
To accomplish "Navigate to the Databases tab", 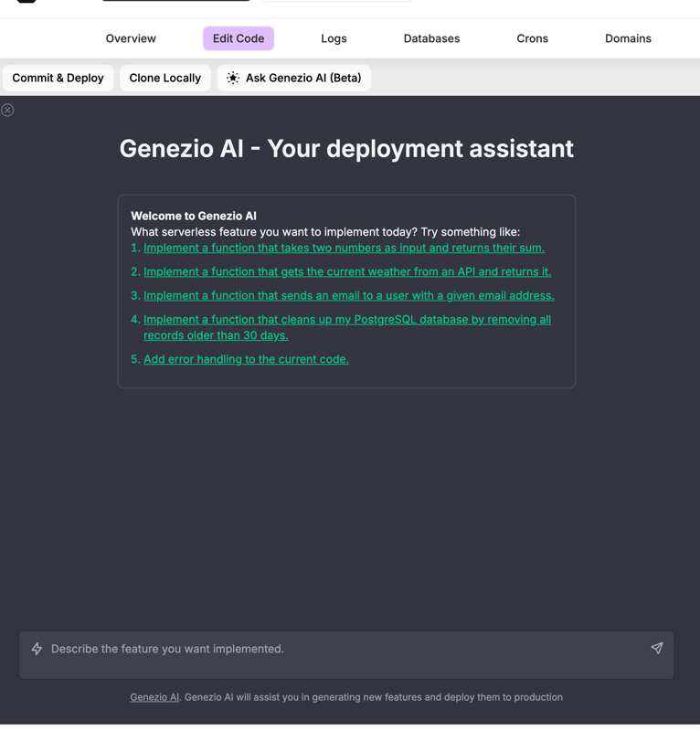I will click(x=430, y=38).
